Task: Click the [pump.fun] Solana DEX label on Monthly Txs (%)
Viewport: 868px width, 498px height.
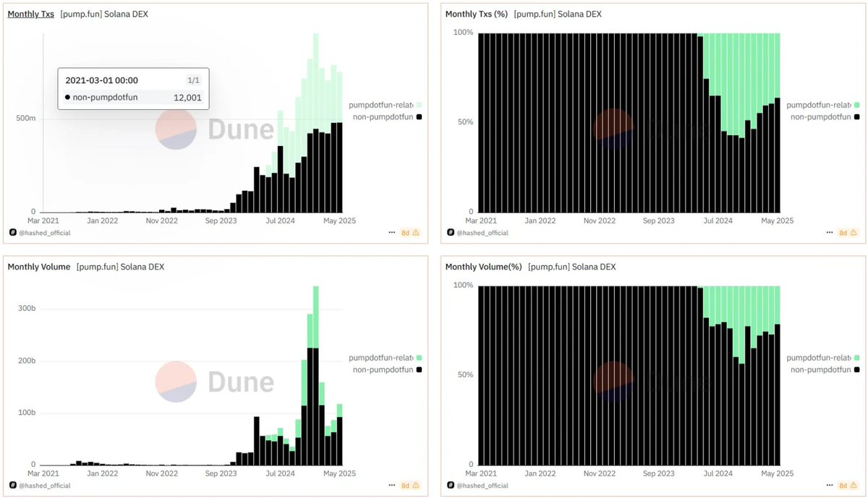Action: tap(558, 14)
